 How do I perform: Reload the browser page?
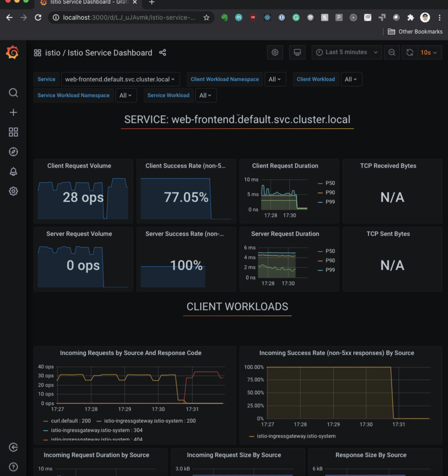click(38, 17)
